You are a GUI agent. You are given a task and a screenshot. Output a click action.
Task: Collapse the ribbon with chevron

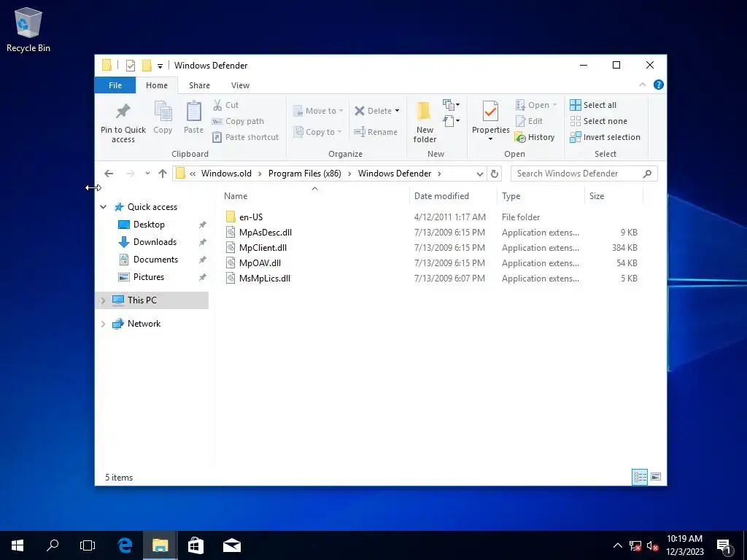coord(642,85)
